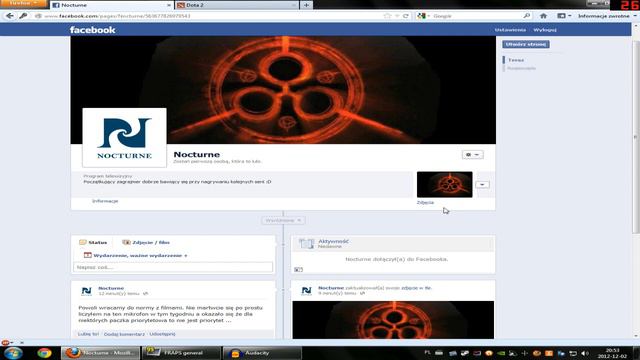Launch Chrome from the taskbar
The width and height of the screenshot is (640, 360).
[44, 353]
